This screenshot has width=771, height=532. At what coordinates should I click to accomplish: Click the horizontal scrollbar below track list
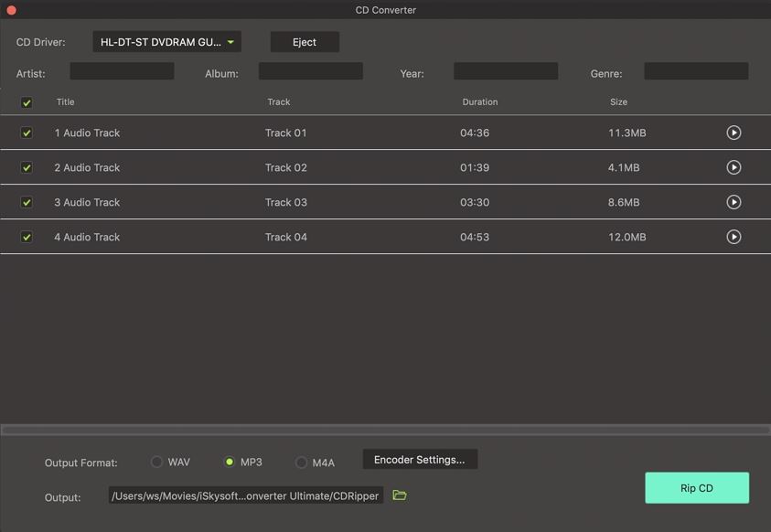point(385,430)
